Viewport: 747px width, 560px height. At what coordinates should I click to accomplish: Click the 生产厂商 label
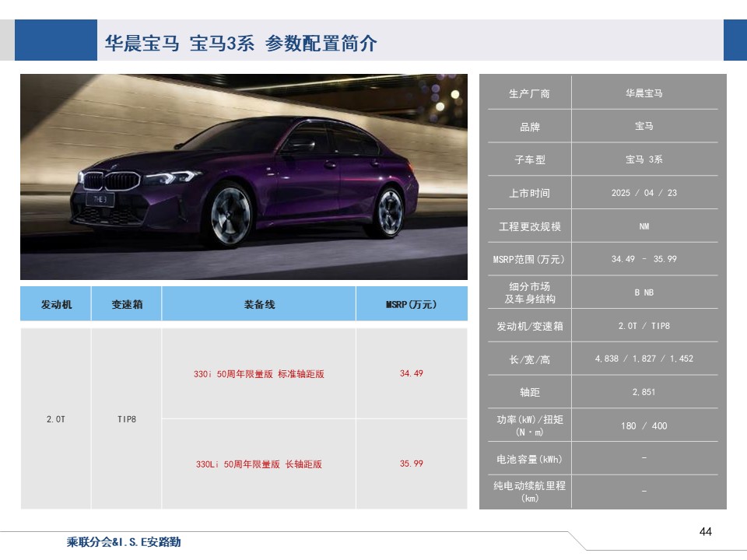(529, 93)
